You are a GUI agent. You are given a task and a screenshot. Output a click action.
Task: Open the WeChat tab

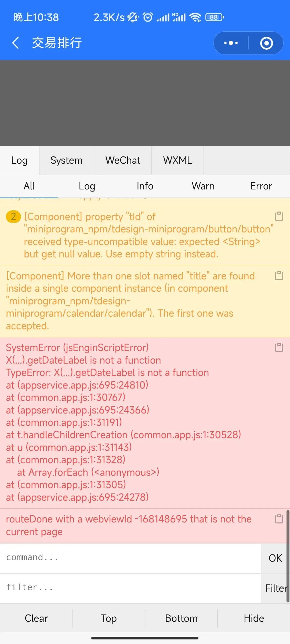[123, 160]
